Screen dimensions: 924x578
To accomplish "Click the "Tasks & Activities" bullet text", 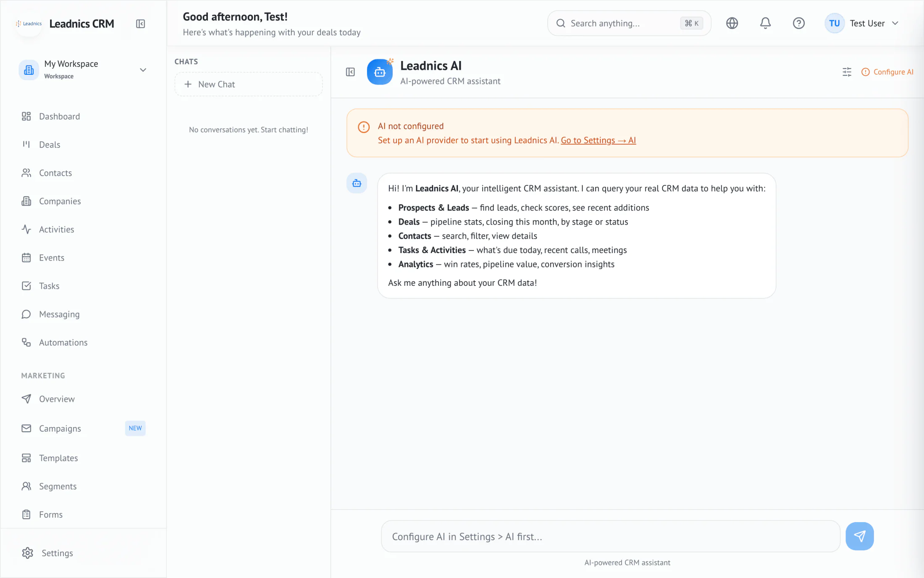I will 432,250.
